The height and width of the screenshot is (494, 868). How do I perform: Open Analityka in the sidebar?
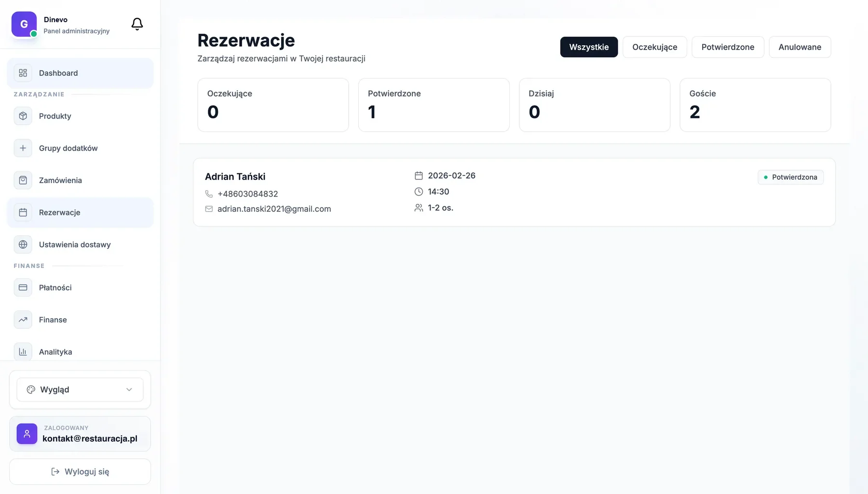[x=80, y=352]
